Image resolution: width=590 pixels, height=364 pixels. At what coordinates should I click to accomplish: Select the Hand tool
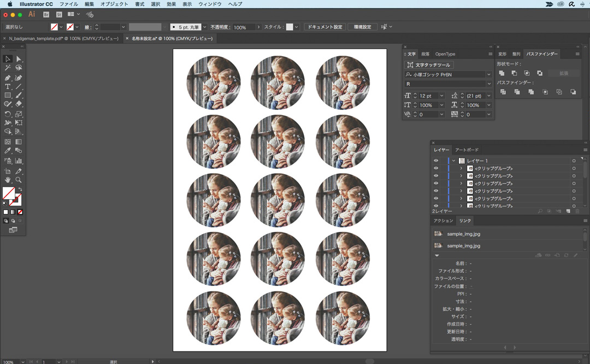(x=8, y=180)
